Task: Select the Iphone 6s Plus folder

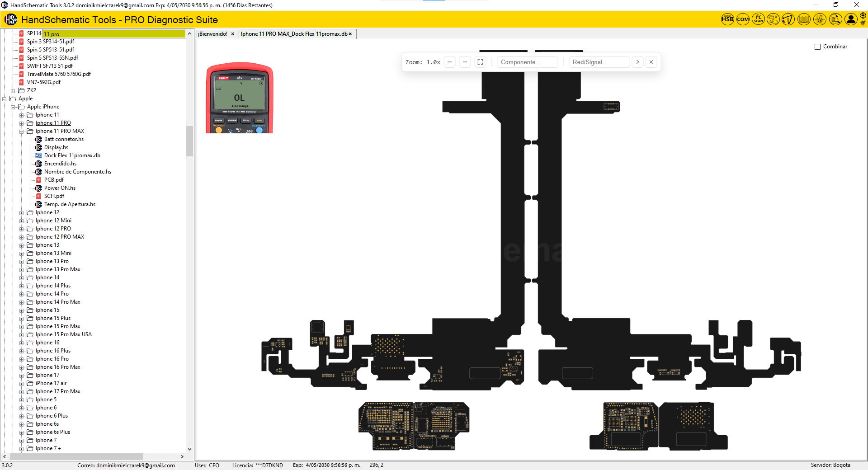Action: [x=53, y=432]
